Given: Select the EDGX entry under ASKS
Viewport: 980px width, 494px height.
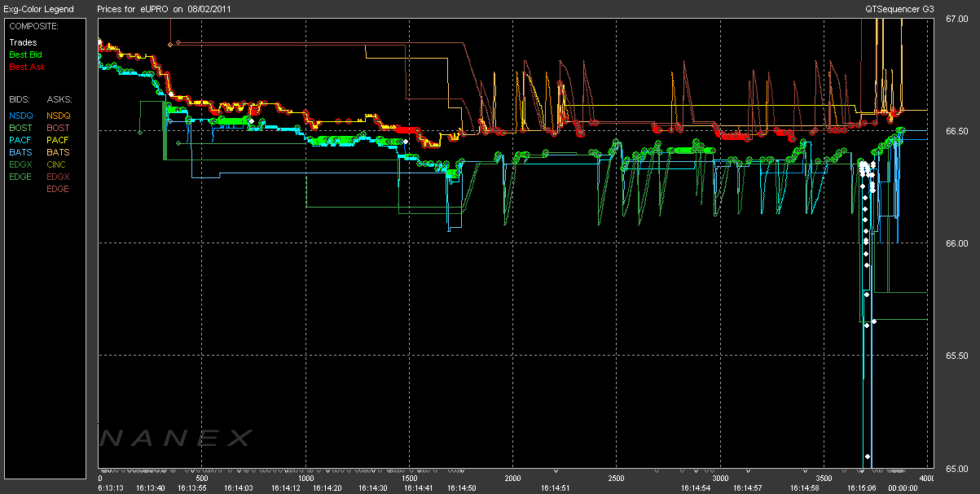Looking at the screenshot, I should (58, 177).
